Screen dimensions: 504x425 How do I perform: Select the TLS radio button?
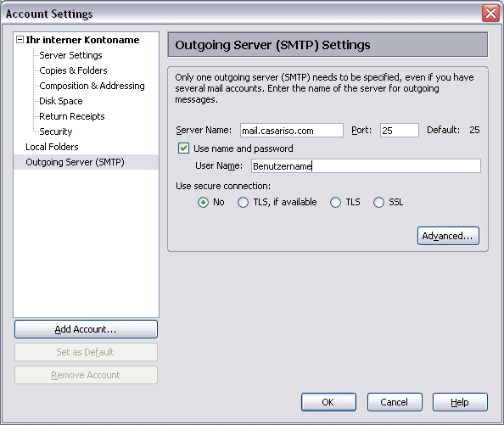pyautogui.click(x=335, y=203)
